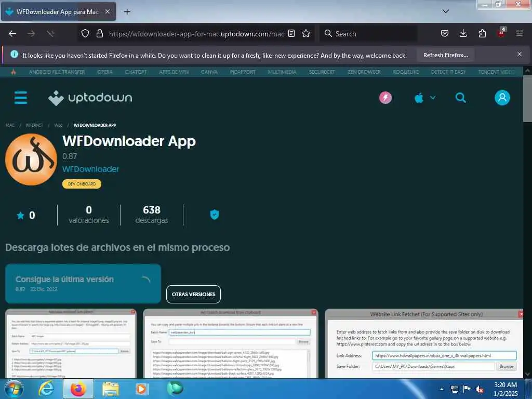Open OTRAS VERSIONES button
Image resolution: width=532 pixels, height=399 pixels.
(x=193, y=294)
